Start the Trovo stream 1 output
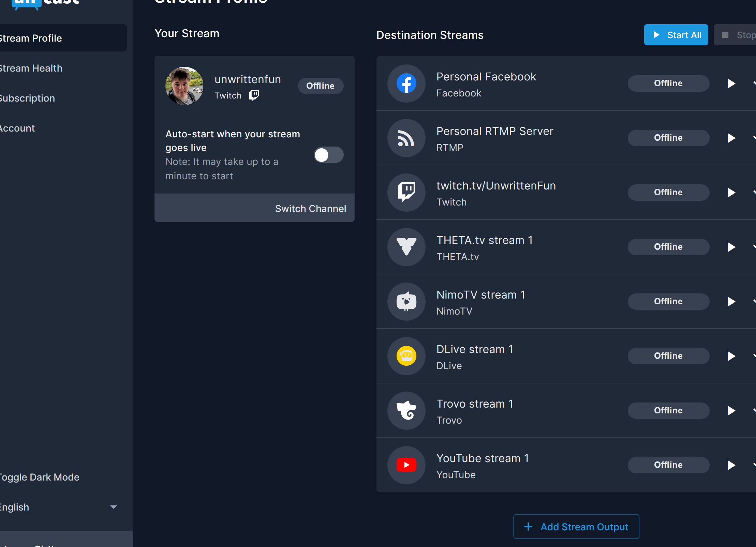The height and width of the screenshot is (547, 756). click(731, 411)
